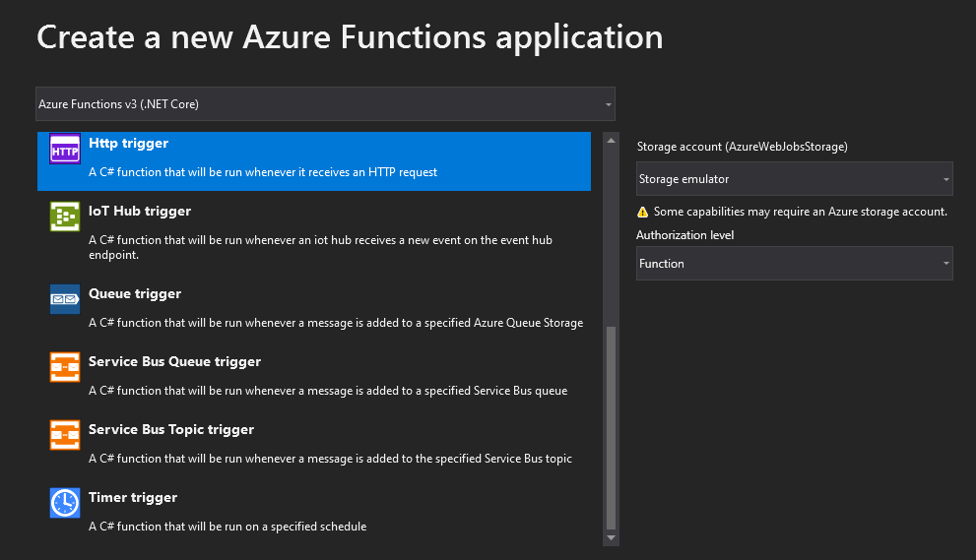Image resolution: width=976 pixels, height=560 pixels.
Task: Select the "IoT Hub trigger" template title
Action: pos(140,211)
